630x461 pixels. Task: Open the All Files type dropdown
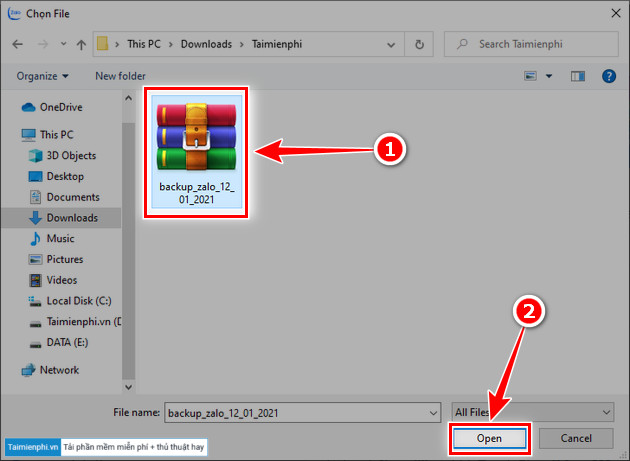click(x=532, y=411)
